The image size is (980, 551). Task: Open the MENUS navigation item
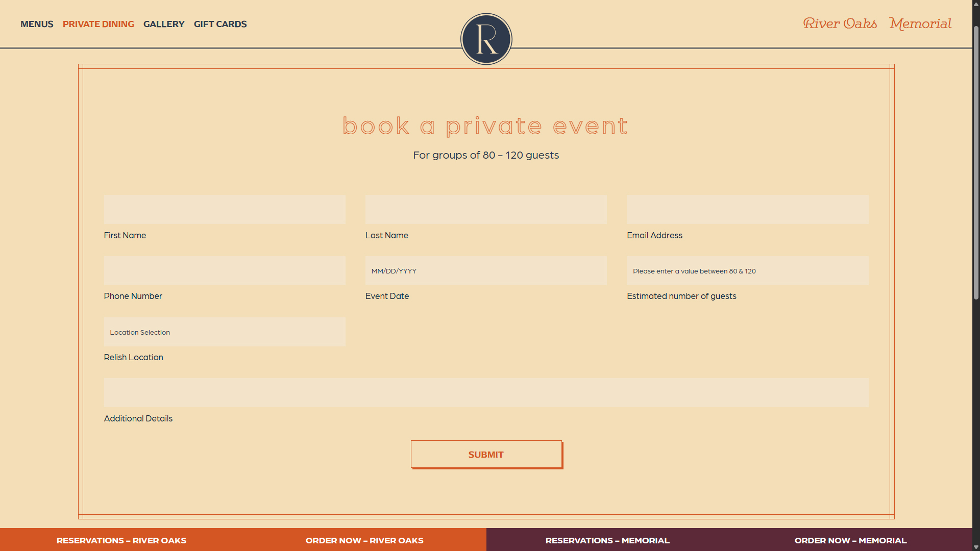point(36,24)
